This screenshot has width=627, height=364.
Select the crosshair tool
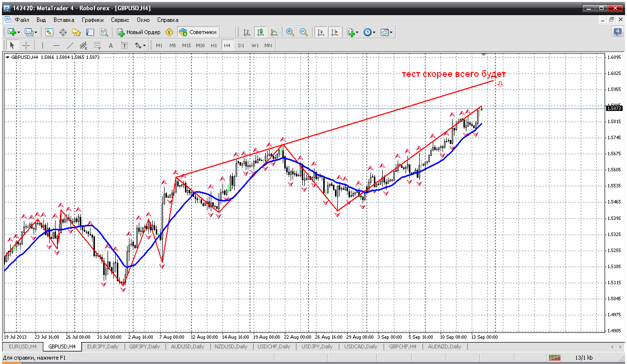point(26,45)
